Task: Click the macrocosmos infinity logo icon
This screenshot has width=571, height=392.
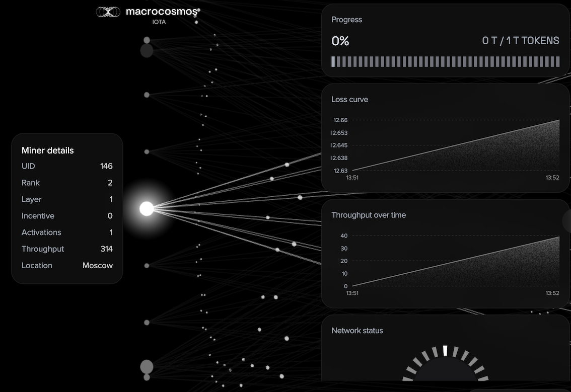Action: [x=108, y=12]
